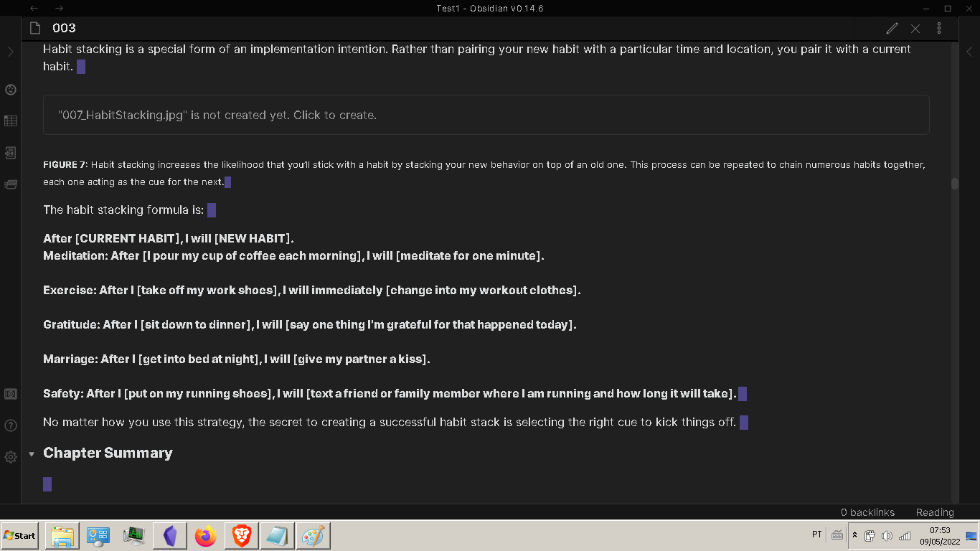Open the help question mark icon
This screenshot has height=551, width=980.
tap(11, 425)
